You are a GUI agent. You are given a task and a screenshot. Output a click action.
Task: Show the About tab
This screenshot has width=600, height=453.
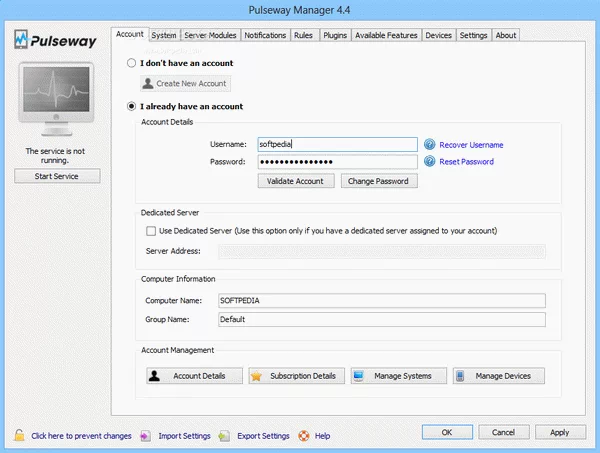(x=506, y=35)
